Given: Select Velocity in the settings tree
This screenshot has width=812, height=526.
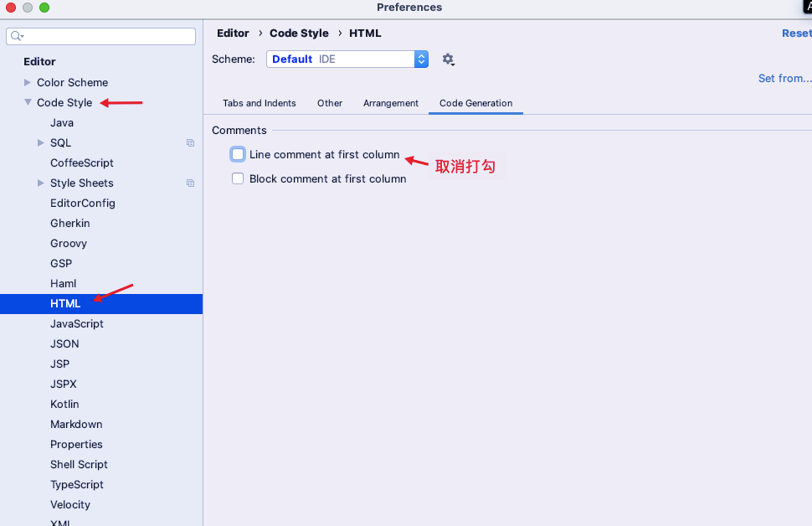Looking at the screenshot, I should point(70,505).
